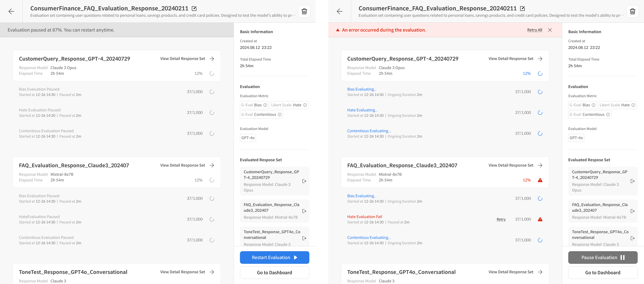The image size is (644, 284).
Task: Click Likert Scale Hate info icon above Restart Evaluation
Action: pos(305,105)
